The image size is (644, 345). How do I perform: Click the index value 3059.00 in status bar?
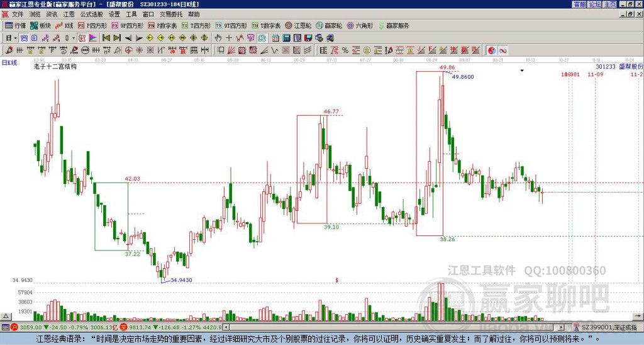tap(30, 327)
